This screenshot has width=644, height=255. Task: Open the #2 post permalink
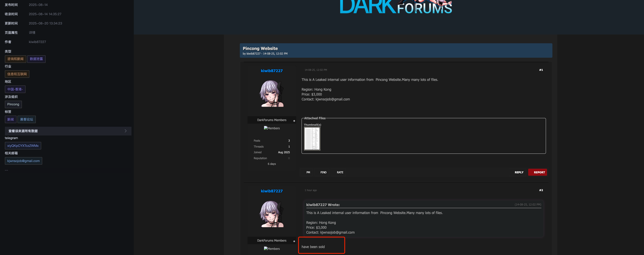tap(541, 190)
